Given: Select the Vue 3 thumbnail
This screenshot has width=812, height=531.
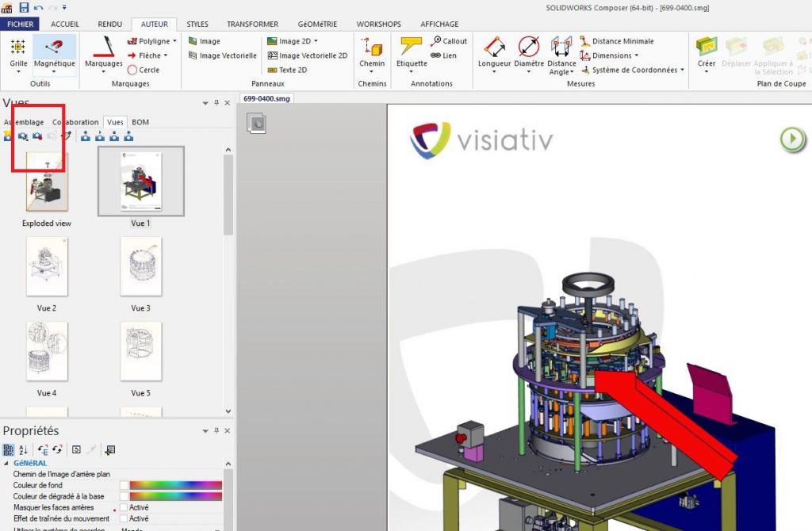Looking at the screenshot, I should tap(141, 266).
